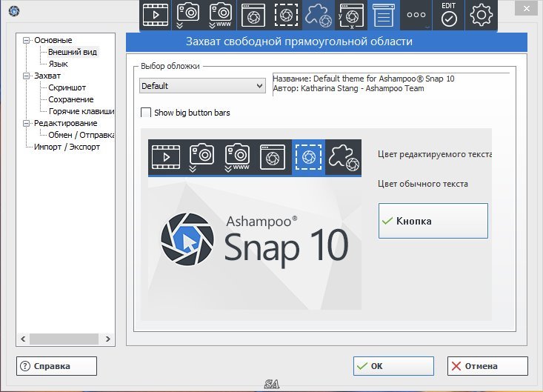Viewport: 543px width, 392px height.
Task: Open settings gear icon in top toolbar
Action: tap(481, 15)
